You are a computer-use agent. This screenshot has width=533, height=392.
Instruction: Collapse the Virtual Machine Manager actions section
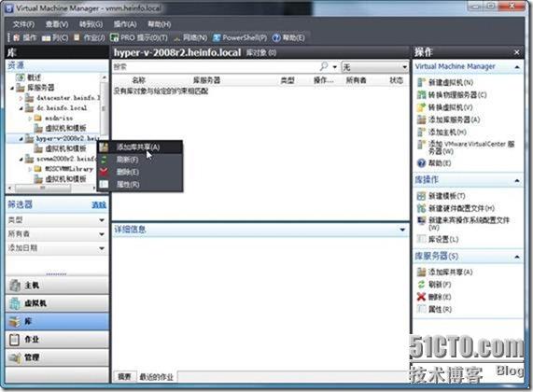517,67
